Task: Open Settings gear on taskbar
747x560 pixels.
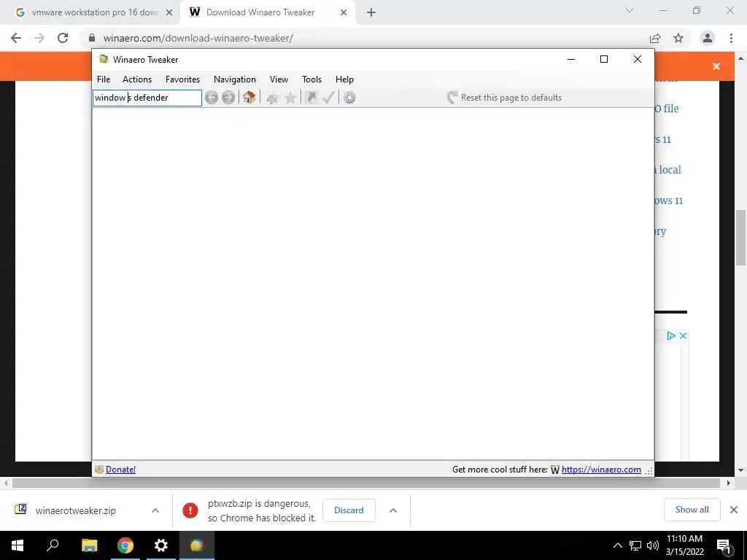Action: point(161,545)
